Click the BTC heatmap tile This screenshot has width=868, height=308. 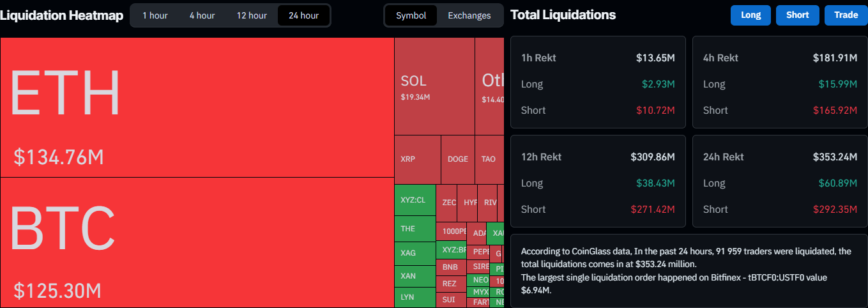pyautogui.click(x=197, y=243)
